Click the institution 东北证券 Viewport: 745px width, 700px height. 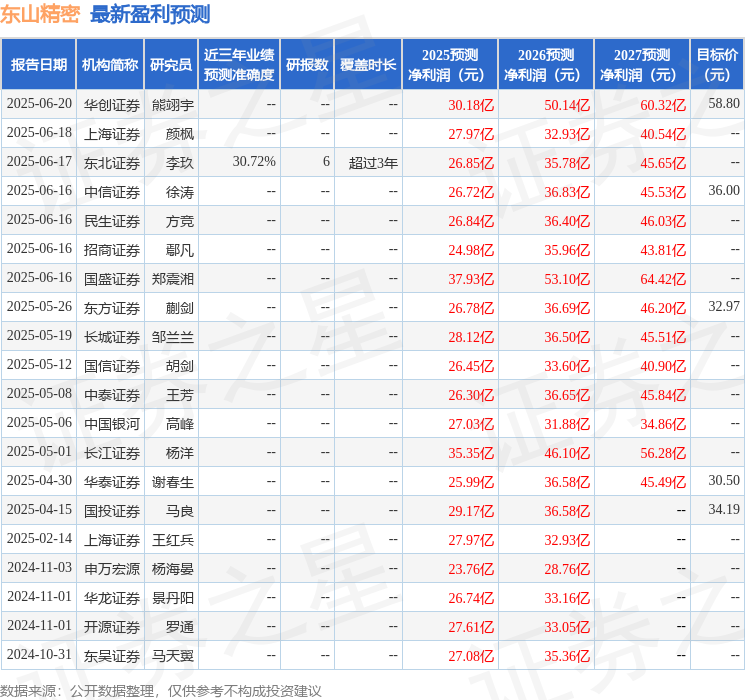[112, 163]
